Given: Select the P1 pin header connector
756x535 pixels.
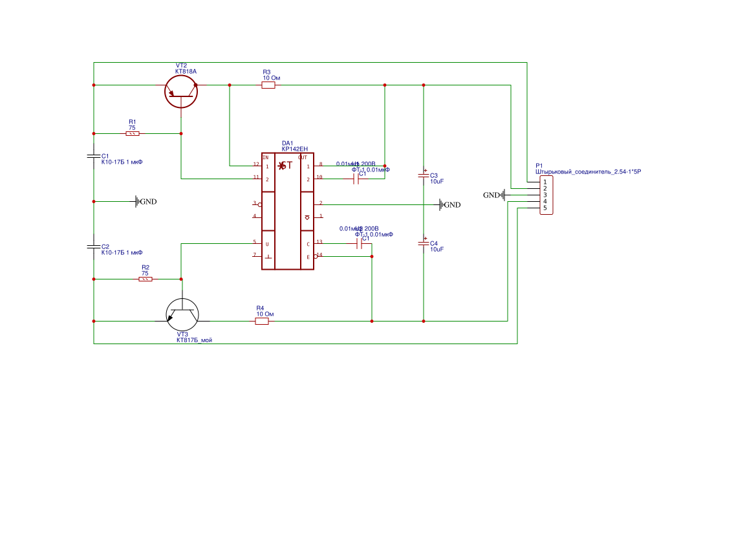Looking at the screenshot, I should pos(546,195).
